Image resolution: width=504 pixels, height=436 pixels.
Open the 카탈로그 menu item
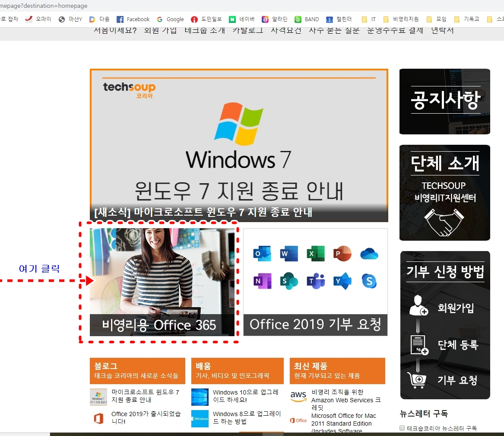coord(248,31)
